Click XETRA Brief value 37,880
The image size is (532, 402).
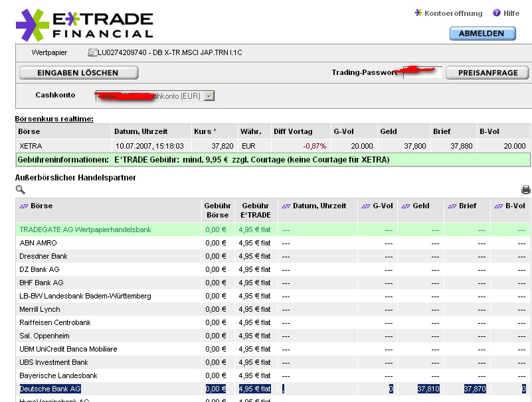click(x=462, y=146)
